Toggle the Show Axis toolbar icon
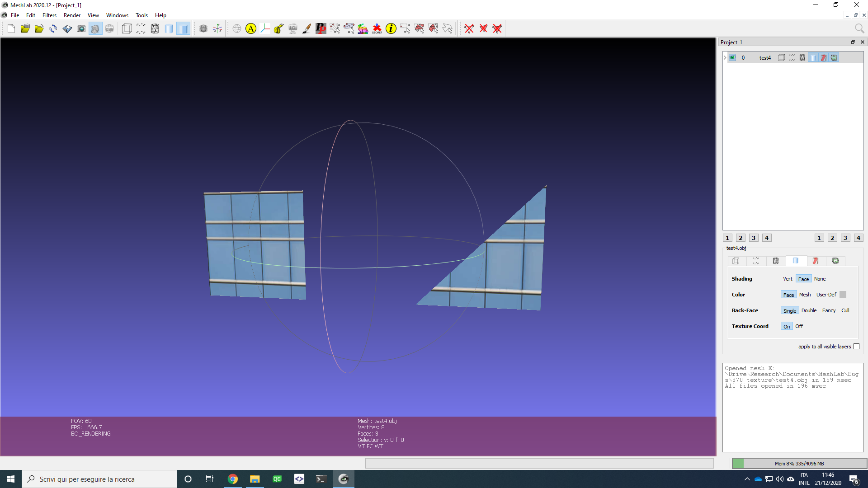Screen dimensions: 868x488 click(x=217, y=29)
